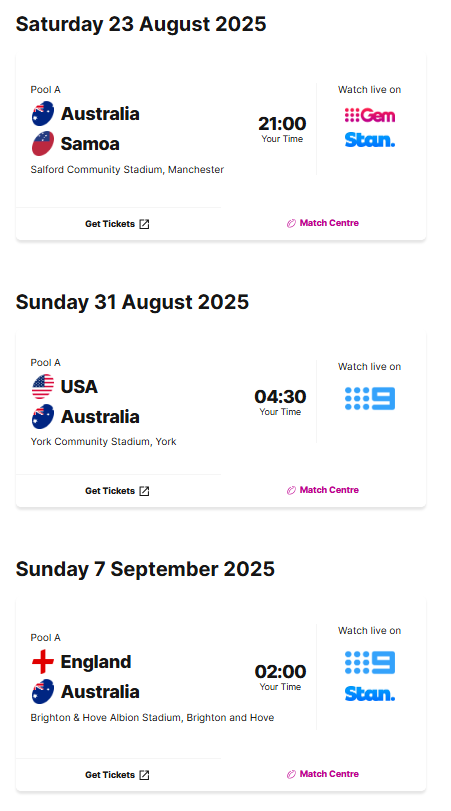The height and width of the screenshot is (811, 451).
Task: Select the Samoa team name
Action: [90, 144]
